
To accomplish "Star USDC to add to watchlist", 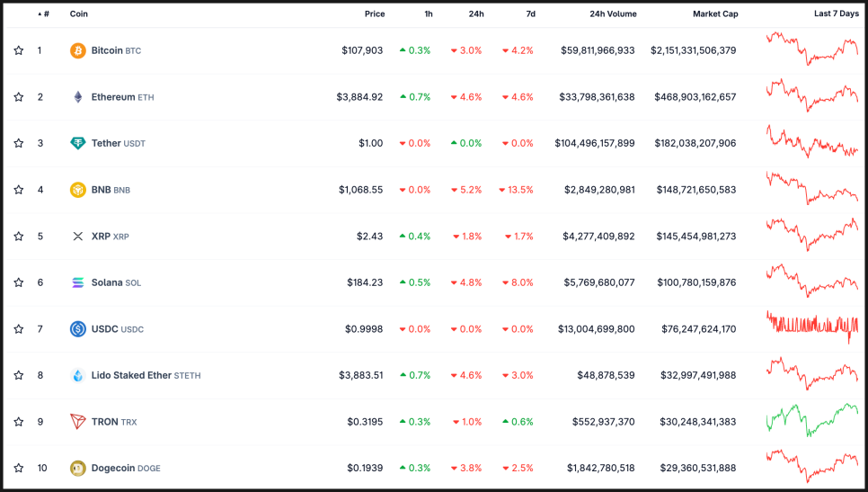I will click(18, 329).
